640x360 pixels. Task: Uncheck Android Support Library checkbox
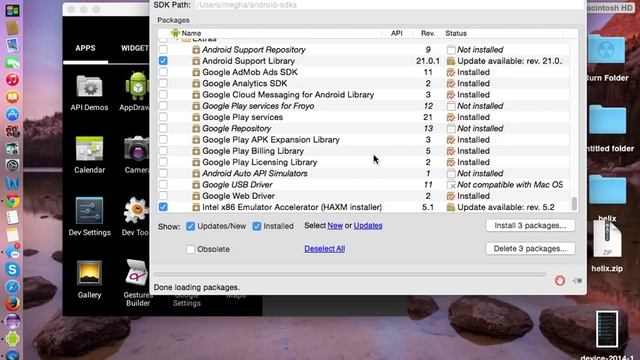[x=163, y=61]
